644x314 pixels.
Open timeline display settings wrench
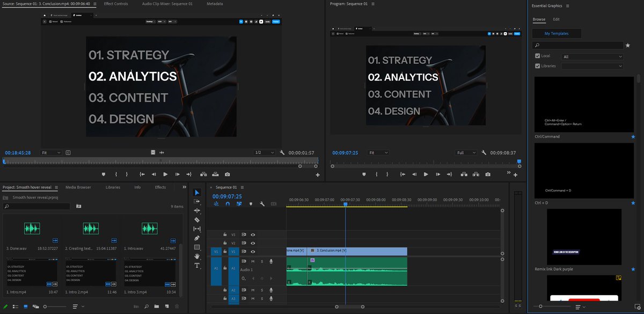262,204
